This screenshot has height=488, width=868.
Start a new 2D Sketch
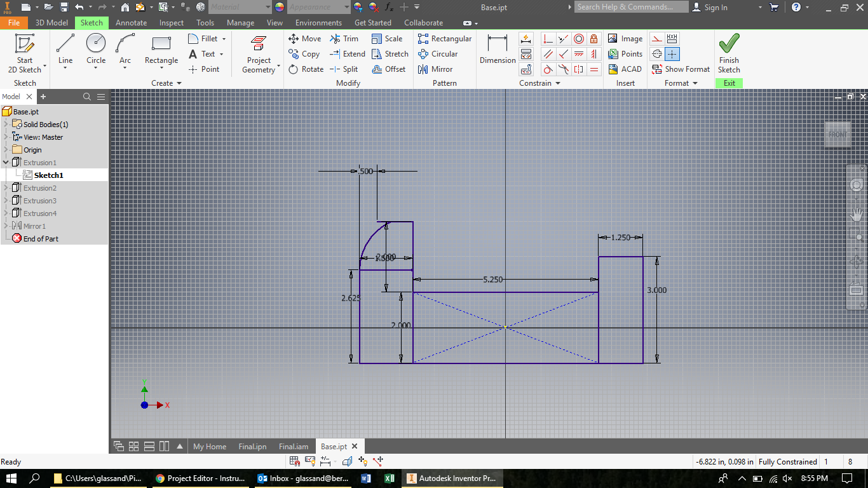pos(25,53)
